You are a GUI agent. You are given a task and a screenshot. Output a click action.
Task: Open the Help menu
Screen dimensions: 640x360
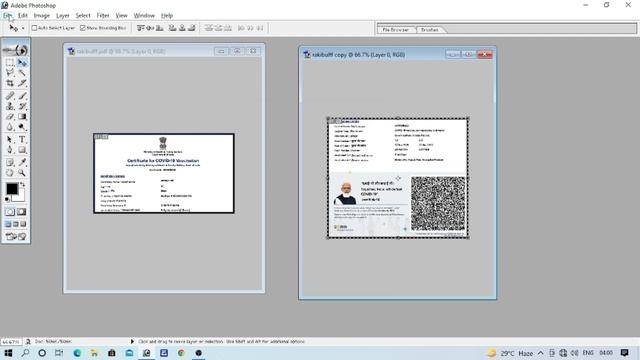pos(167,16)
